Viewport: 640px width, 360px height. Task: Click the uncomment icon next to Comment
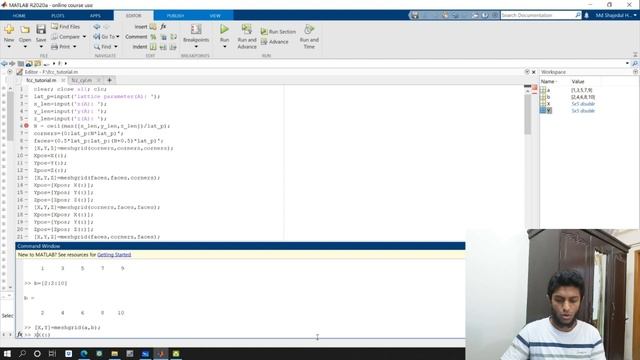click(164, 37)
